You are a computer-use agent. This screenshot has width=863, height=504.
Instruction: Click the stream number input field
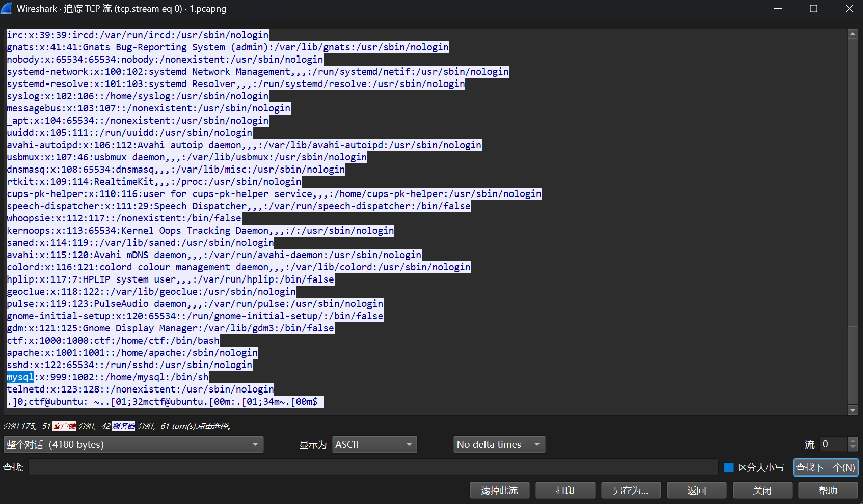(x=833, y=444)
